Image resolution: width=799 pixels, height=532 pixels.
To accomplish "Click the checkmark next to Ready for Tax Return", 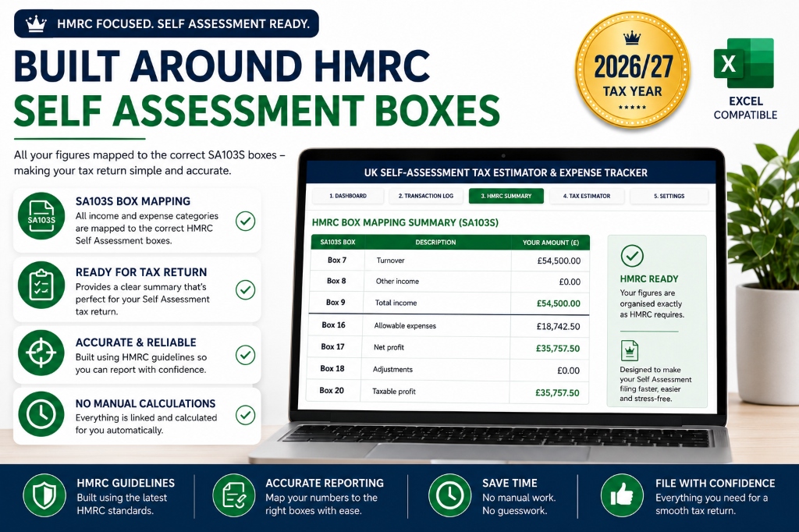I will click(246, 289).
